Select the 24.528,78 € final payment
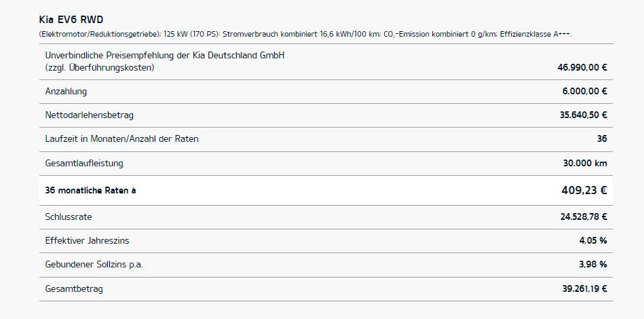Viewport: 644px width, 319px height. (x=584, y=217)
